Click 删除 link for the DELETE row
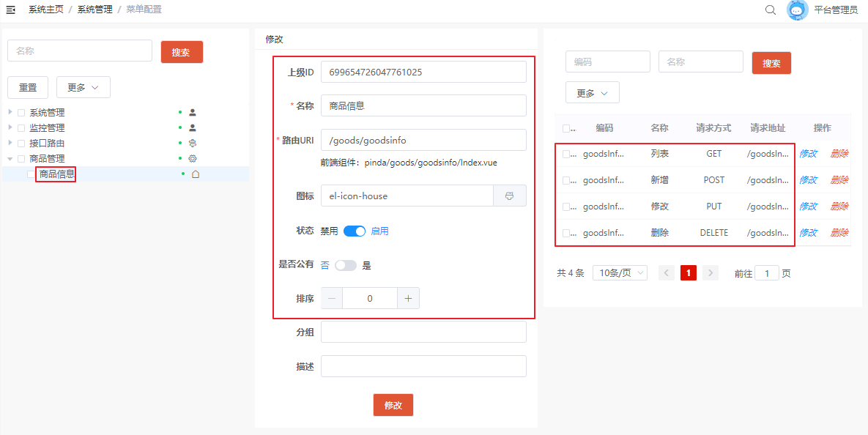 839,233
